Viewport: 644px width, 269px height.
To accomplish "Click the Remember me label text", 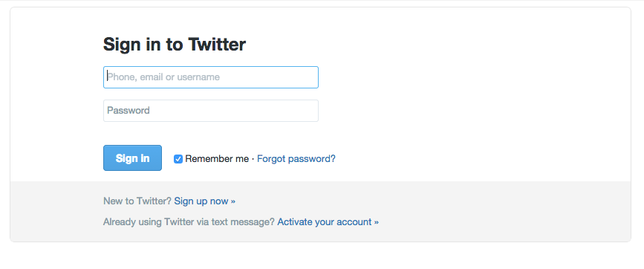I will tap(217, 159).
